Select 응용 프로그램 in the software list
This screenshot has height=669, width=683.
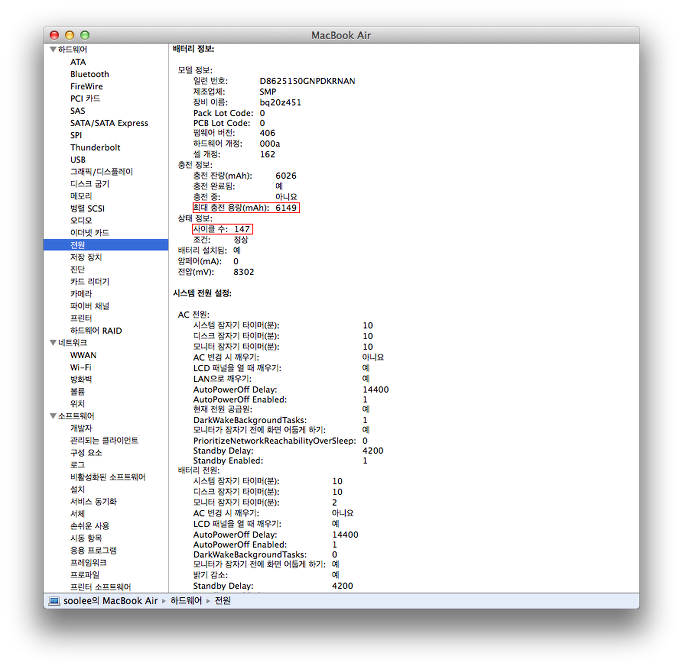tap(93, 550)
